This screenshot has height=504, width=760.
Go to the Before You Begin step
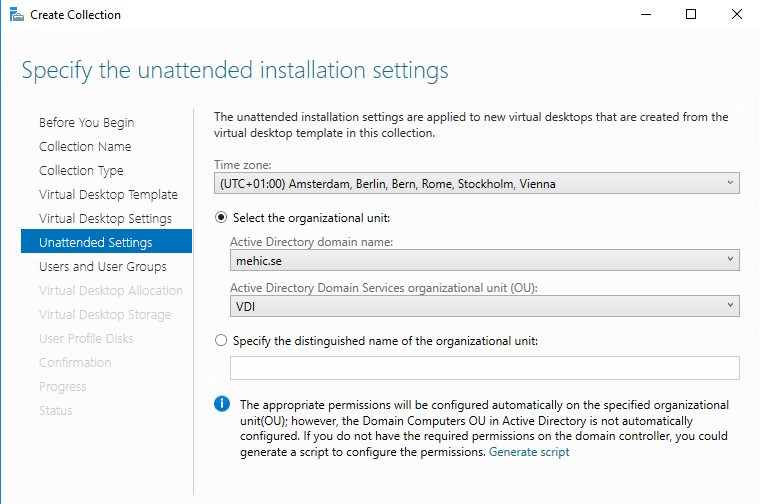(86, 123)
